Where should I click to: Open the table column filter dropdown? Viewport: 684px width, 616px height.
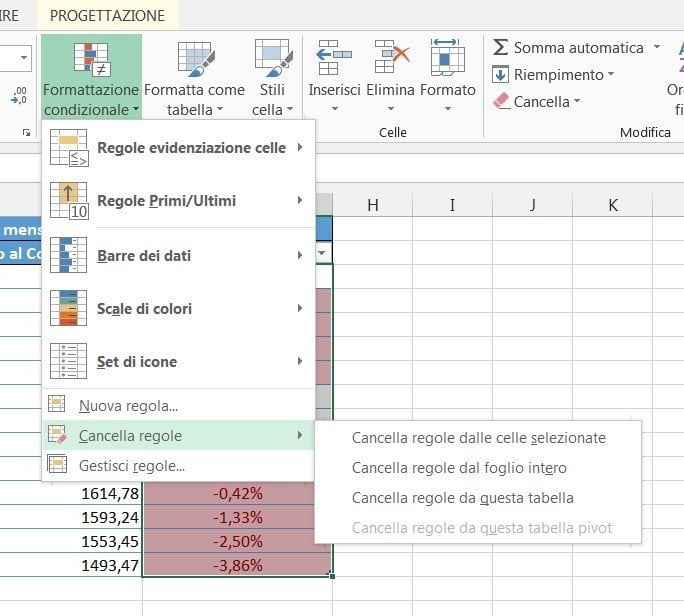[x=322, y=253]
